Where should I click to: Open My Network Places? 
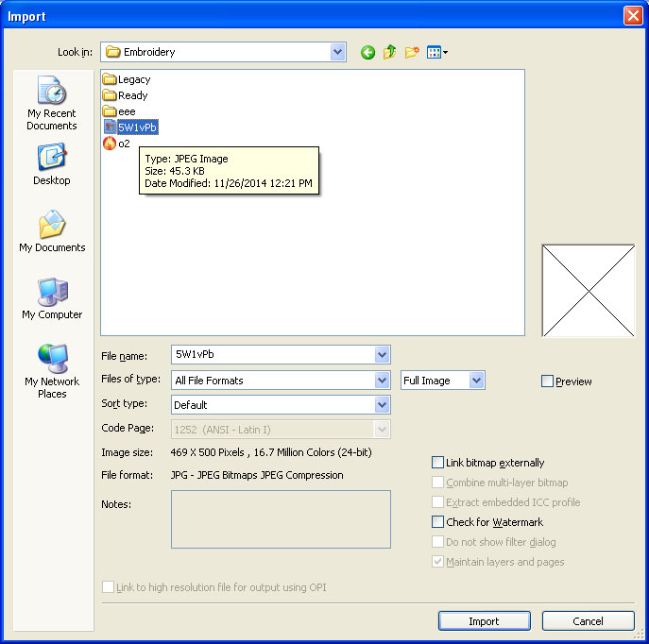click(x=52, y=371)
